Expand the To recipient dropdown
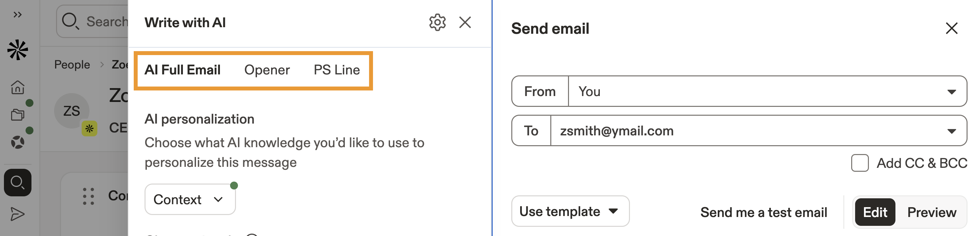The width and height of the screenshot is (980, 236). [x=951, y=131]
